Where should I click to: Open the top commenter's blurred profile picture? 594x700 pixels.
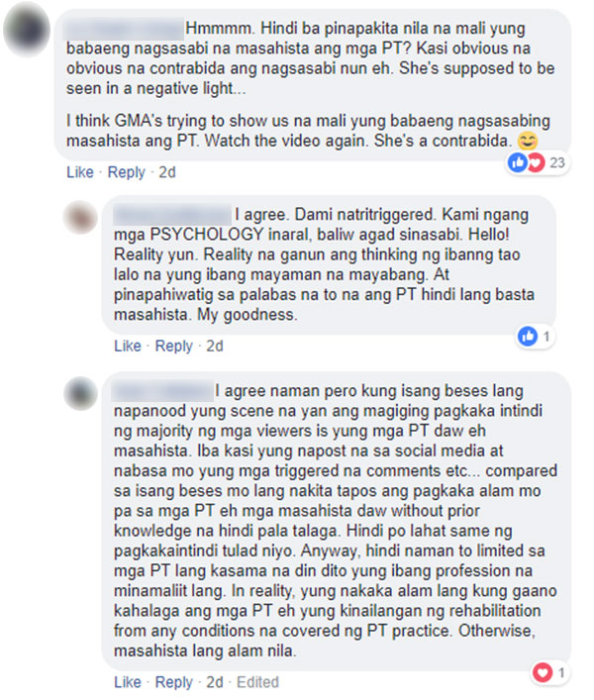pos(27,29)
